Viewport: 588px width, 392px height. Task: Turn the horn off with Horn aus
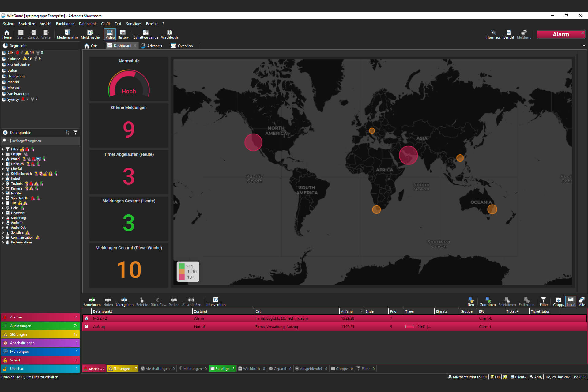click(x=493, y=34)
